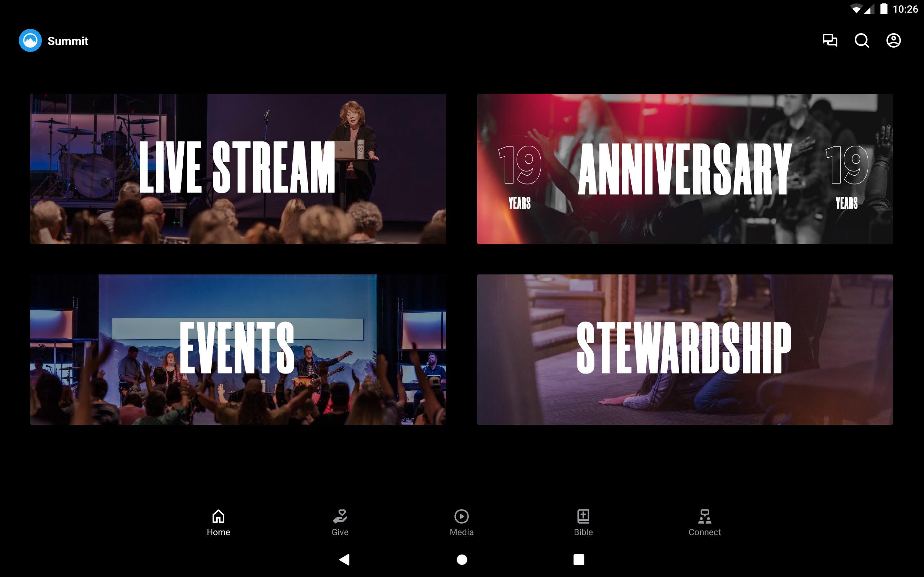The width and height of the screenshot is (924, 577).
Task: Tap the Give hand-heart icon
Action: point(340,516)
